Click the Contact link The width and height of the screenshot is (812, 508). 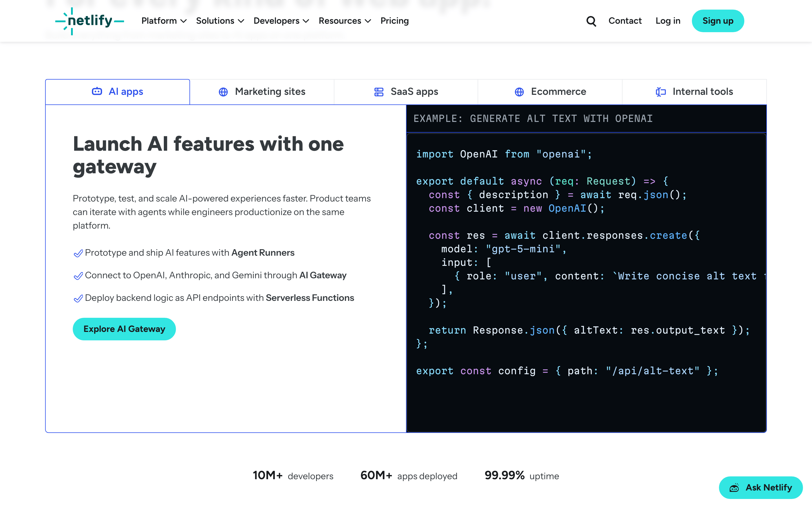click(625, 21)
